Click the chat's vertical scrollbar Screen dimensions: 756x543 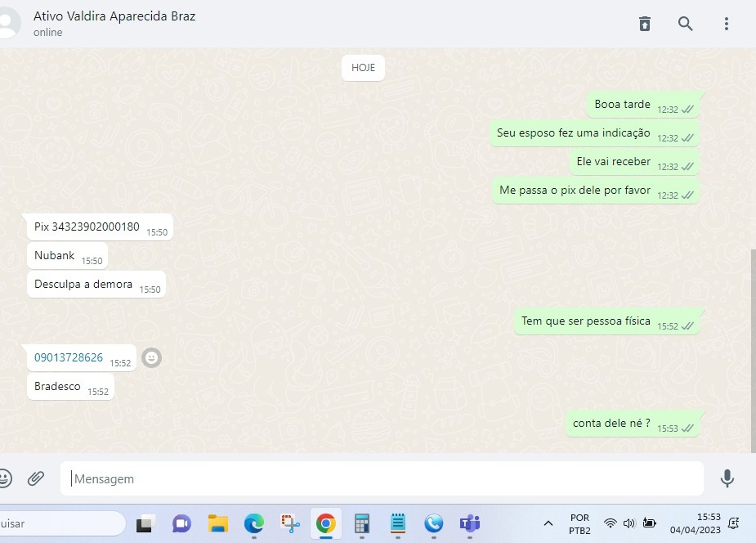click(x=753, y=343)
